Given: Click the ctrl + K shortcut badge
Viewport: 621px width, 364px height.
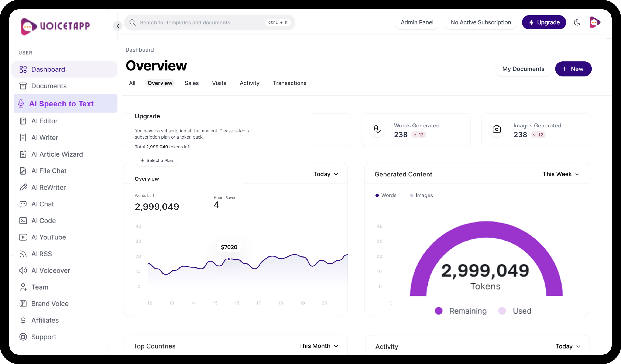Looking at the screenshot, I should click(278, 22).
